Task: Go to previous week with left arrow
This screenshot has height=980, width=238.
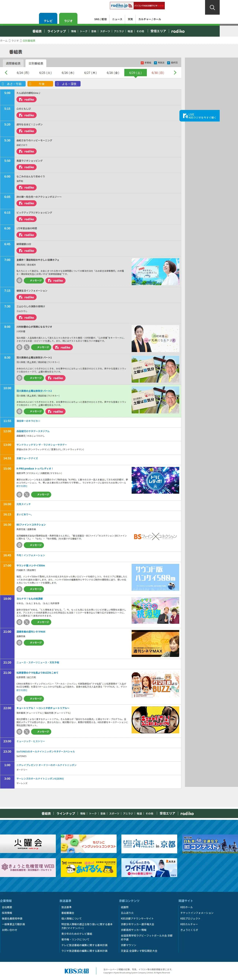Action: coord(6,73)
